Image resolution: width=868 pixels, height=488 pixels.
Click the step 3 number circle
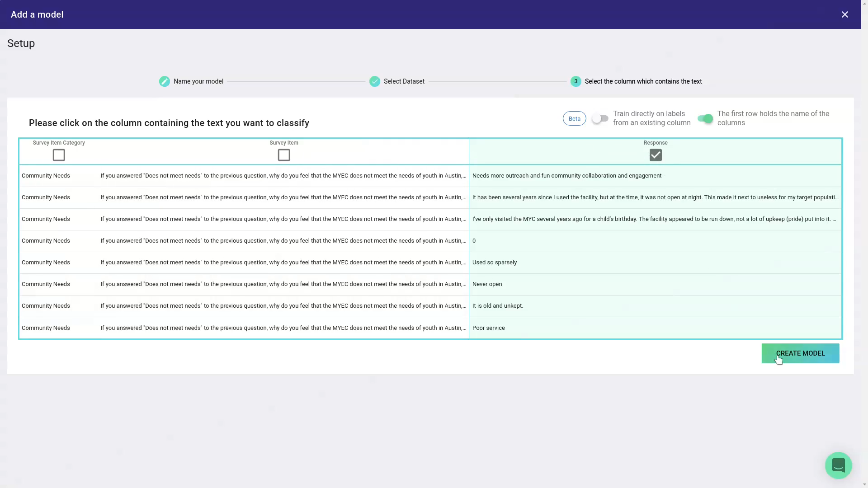pyautogui.click(x=576, y=81)
